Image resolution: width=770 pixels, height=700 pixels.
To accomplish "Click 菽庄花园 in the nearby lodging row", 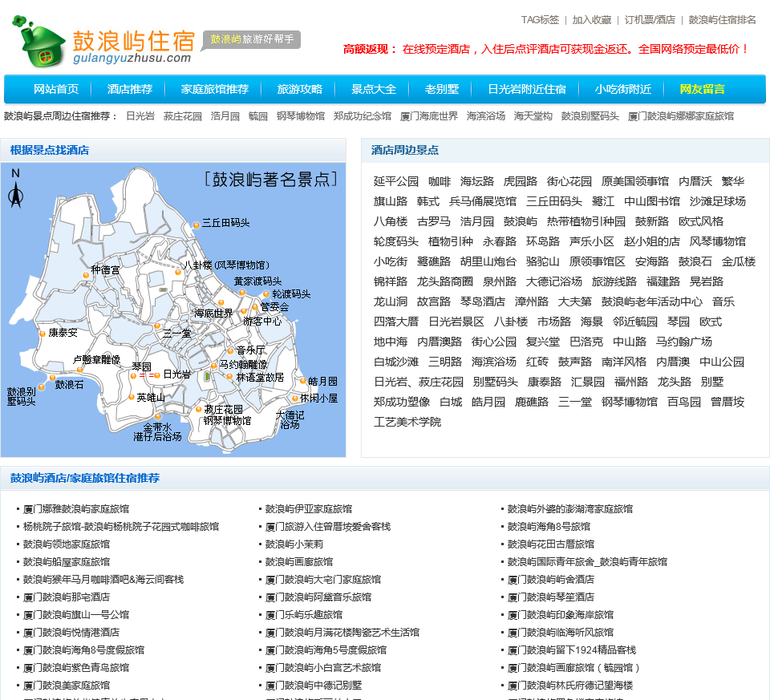I will click(182, 115).
